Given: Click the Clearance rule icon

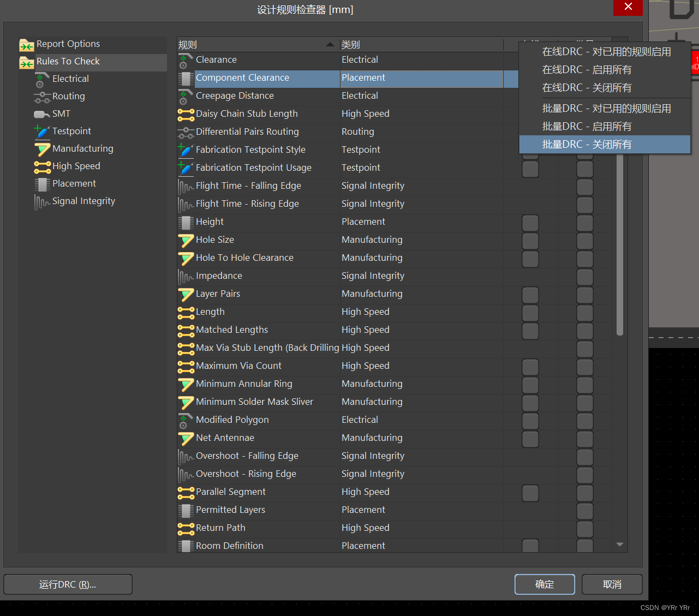Looking at the screenshot, I should click(x=186, y=61).
